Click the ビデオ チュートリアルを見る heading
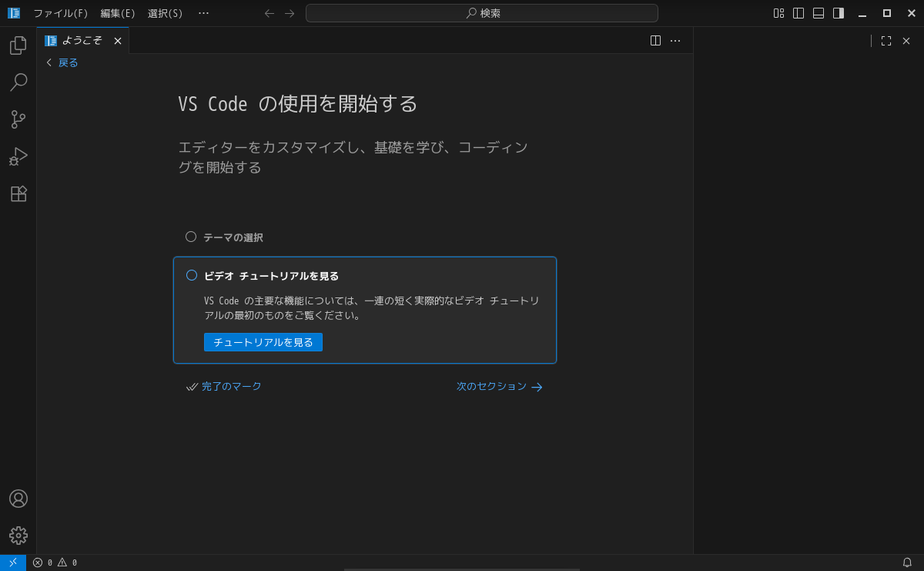The width and height of the screenshot is (924, 571). (x=272, y=276)
